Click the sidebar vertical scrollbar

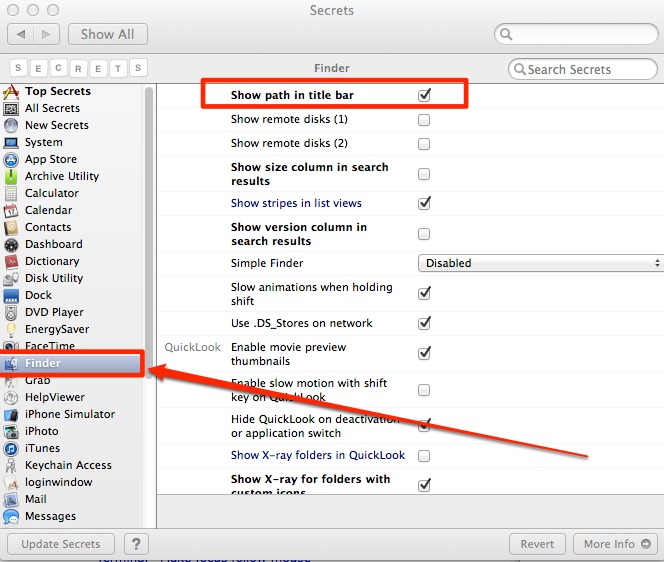tap(149, 233)
